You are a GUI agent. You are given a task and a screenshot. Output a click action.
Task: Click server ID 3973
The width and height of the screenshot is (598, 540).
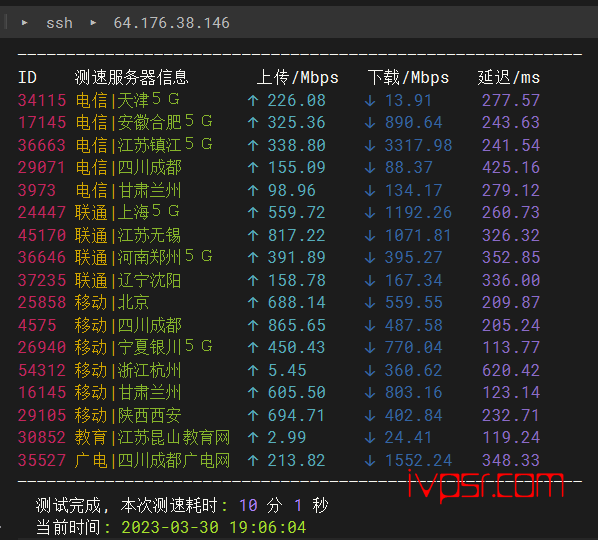[x=37, y=190]
